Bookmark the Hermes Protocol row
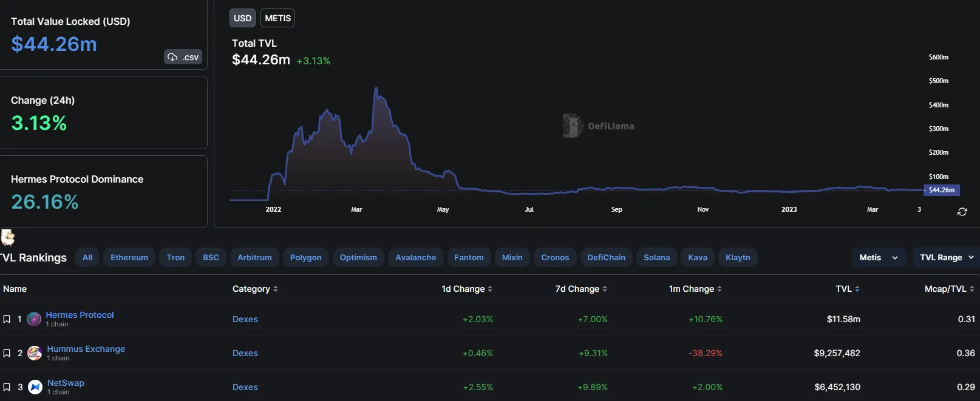The height and width of the screenshot is (401, 980). click(7, 319)
